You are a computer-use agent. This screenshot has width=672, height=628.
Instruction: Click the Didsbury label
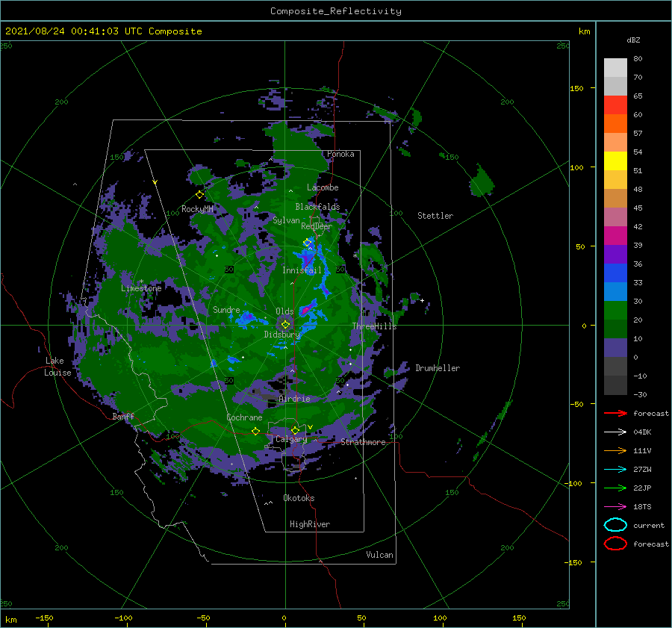(282, 335)
